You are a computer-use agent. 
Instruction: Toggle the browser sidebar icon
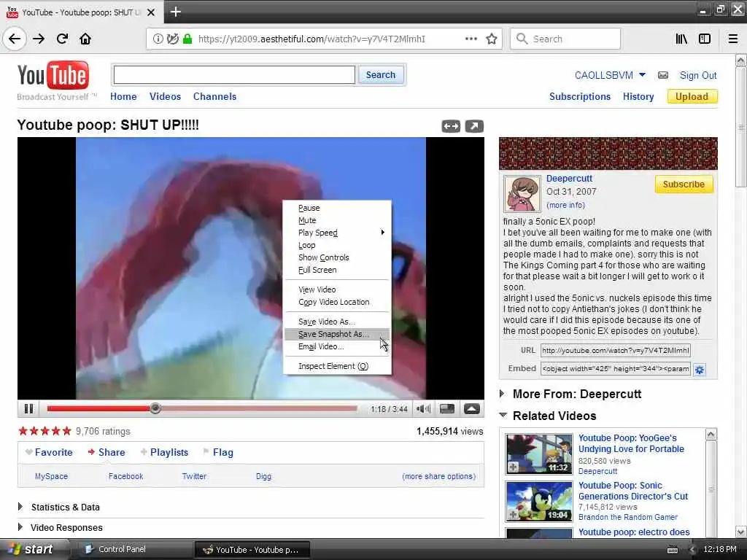(x=705, y=39)
